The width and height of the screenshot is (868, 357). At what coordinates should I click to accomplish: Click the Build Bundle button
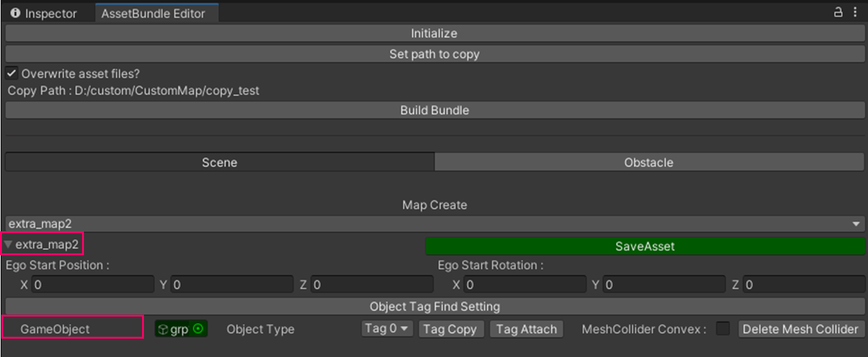pyautogui.click(x=434, y=110)
